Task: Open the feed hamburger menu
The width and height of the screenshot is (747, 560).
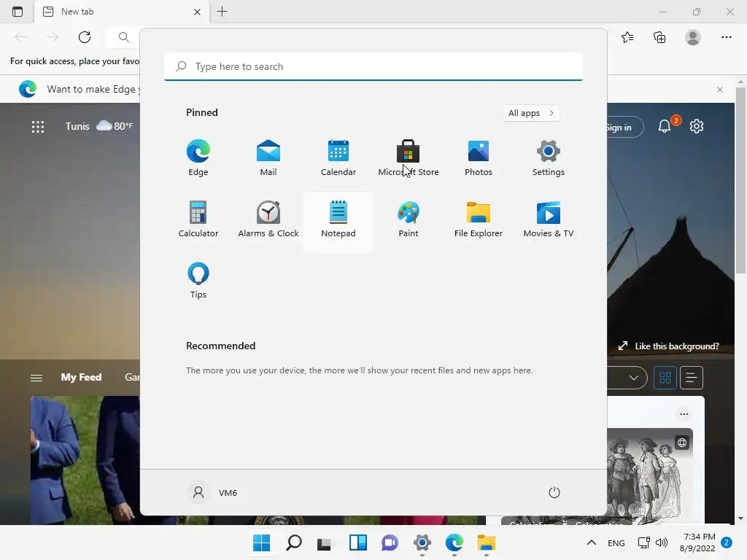Action: [x=36, y=378]
